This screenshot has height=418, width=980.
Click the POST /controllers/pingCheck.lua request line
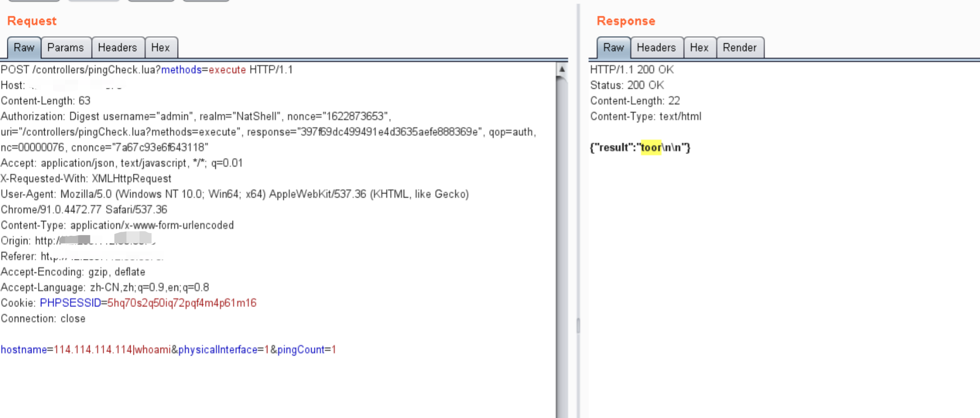[147, 70]
